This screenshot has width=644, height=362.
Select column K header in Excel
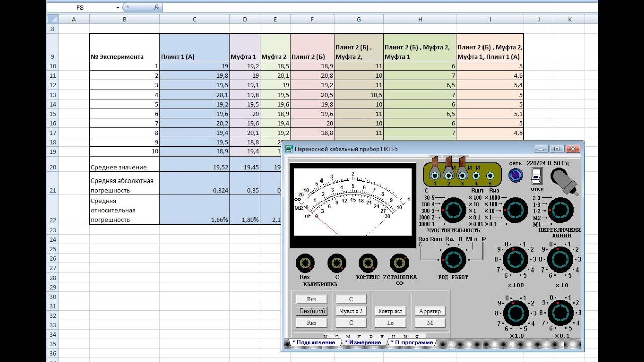click(x=570, y=19)
